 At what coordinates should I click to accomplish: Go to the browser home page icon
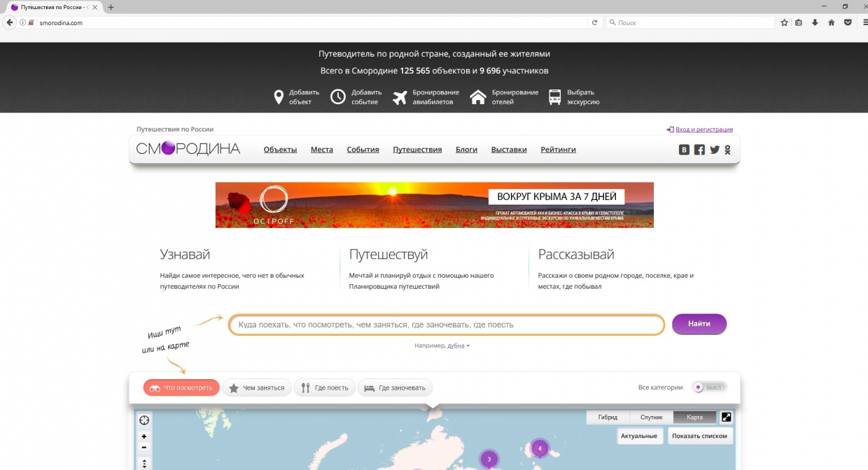pos(832,22)
